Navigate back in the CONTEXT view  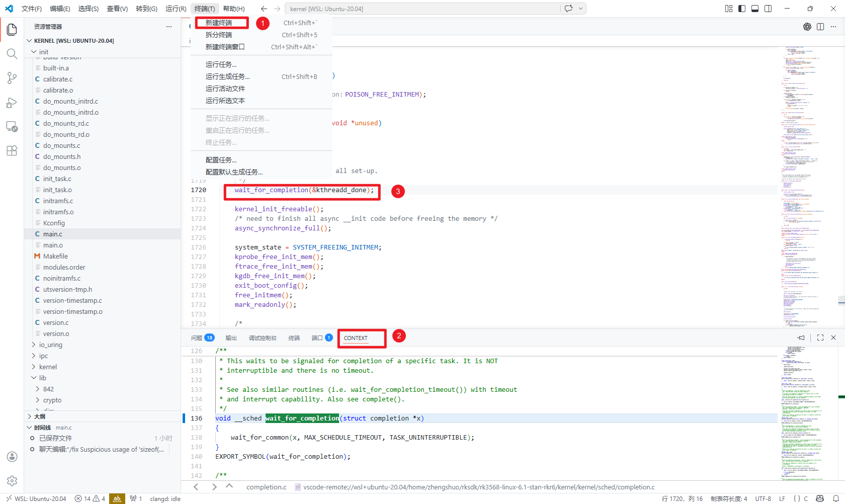point(196,487)
